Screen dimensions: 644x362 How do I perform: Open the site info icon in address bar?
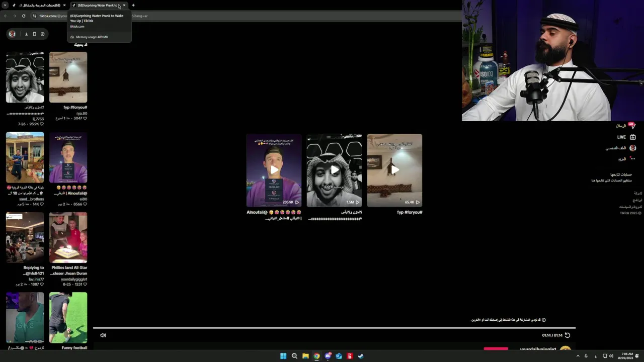(x=35, y=16)
